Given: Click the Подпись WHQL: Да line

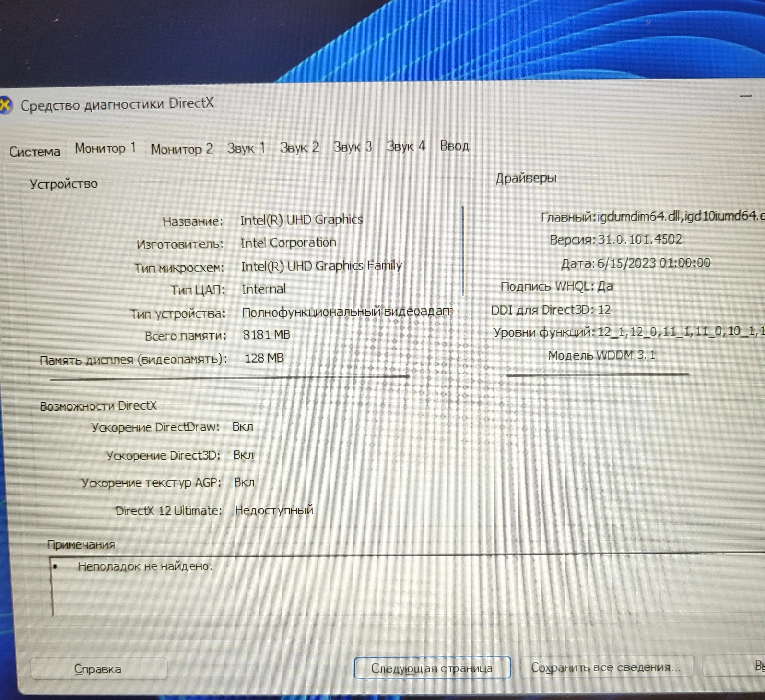Looking at the screenshot, I should [557, 286].
